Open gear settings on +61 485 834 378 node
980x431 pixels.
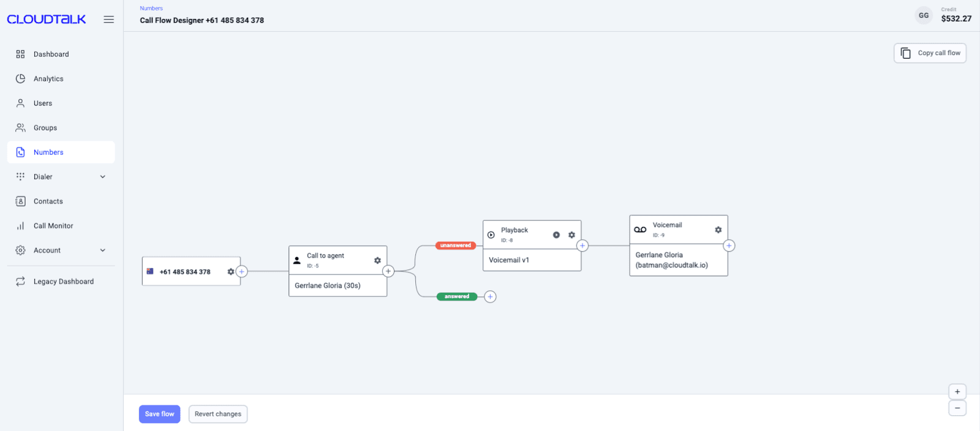[230, 272]
